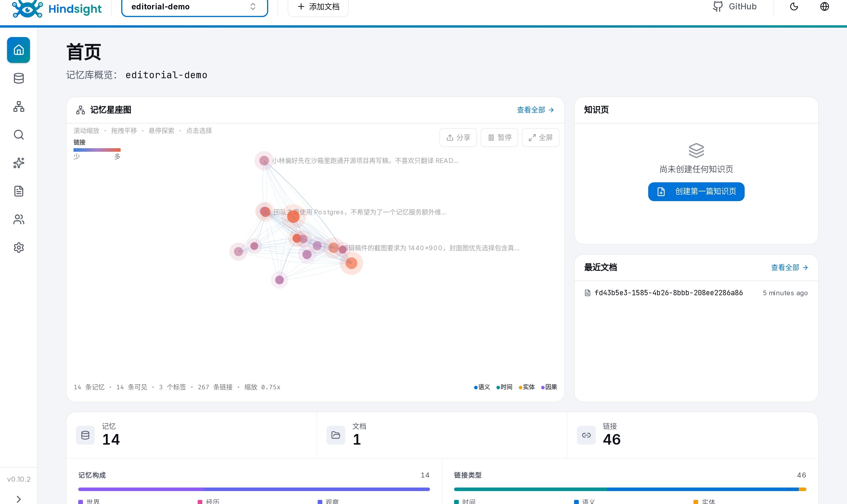View all in 记忆星座图 card
The width and height of the screenshot is (847, 504).
coord(535,110)
